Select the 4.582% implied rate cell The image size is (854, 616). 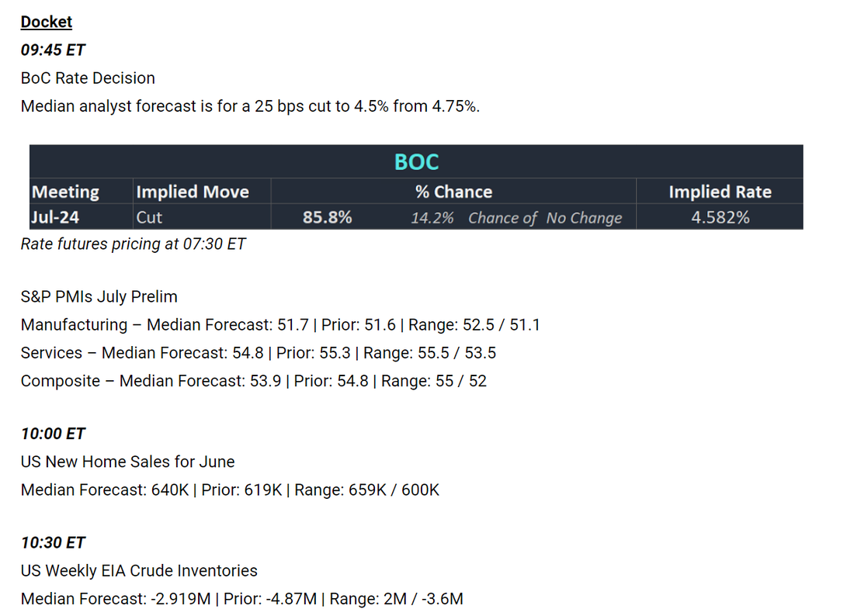[720, 217]
